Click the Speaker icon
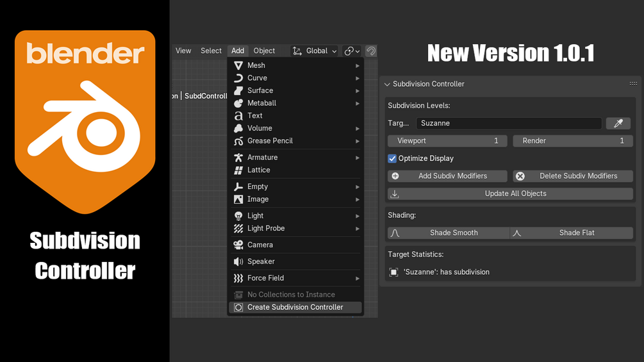The image size is (644, 362). [x=238, y=261]
